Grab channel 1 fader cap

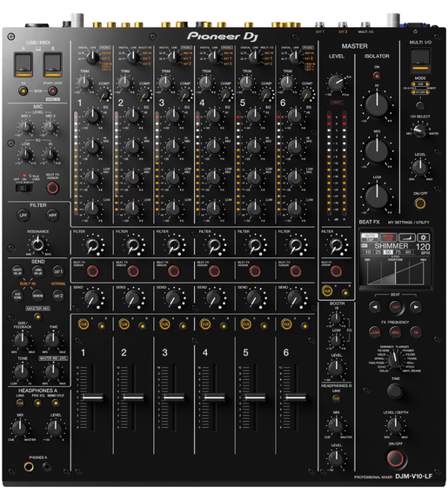point(92,397)
